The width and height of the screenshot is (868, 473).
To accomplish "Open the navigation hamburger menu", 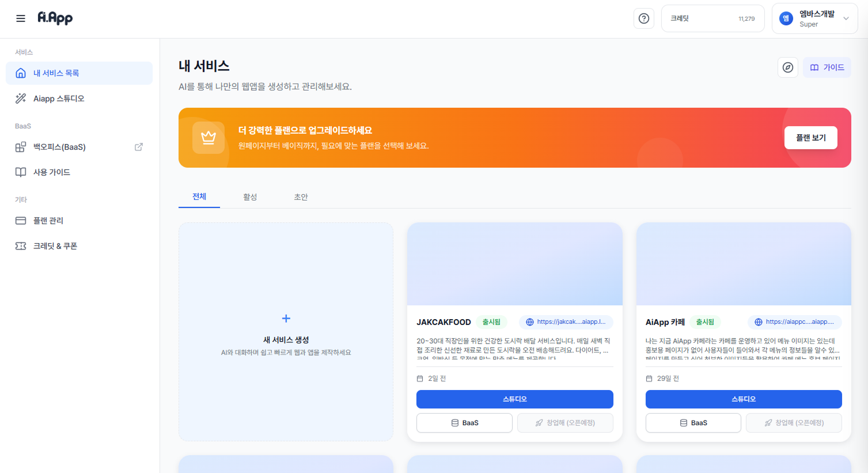I will [21, 18].
